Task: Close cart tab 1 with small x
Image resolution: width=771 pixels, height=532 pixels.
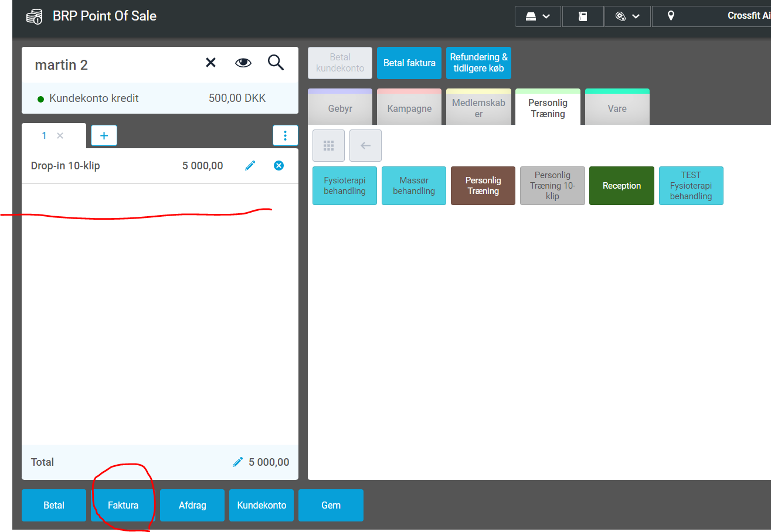Action: point(60,136)
